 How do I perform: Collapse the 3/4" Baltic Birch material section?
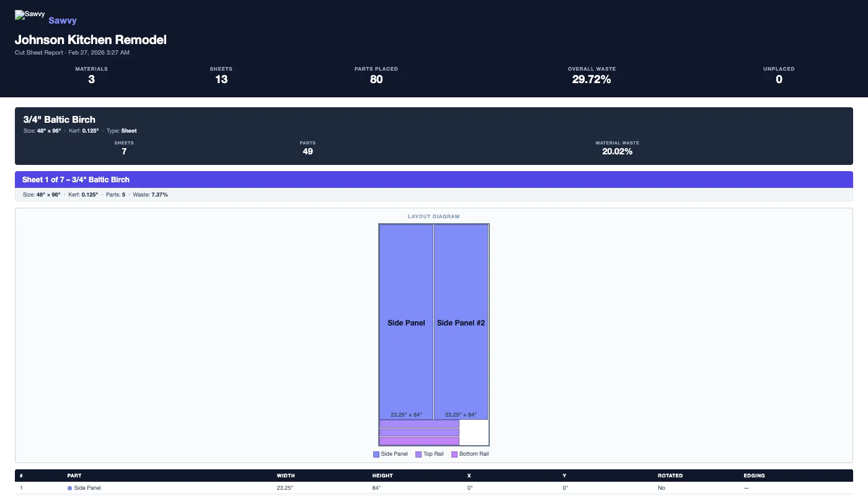pyautogui.click(x=59, y=119)
